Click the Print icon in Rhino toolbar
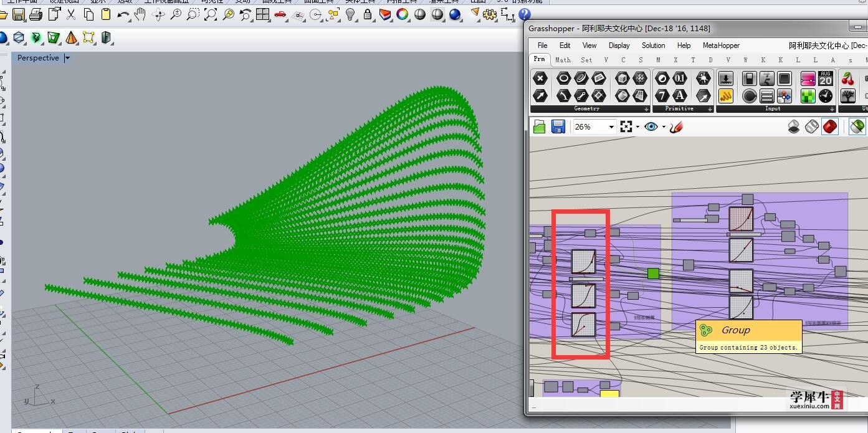This screenshot has width=868, height=433. tap(36, 14)
